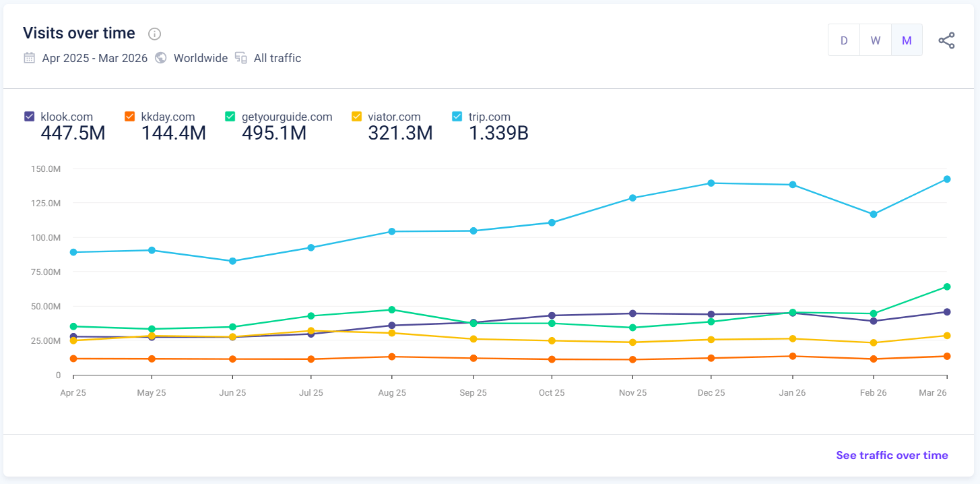Switch to daily granularity D

pyautogui.click(x=844, y=40)
